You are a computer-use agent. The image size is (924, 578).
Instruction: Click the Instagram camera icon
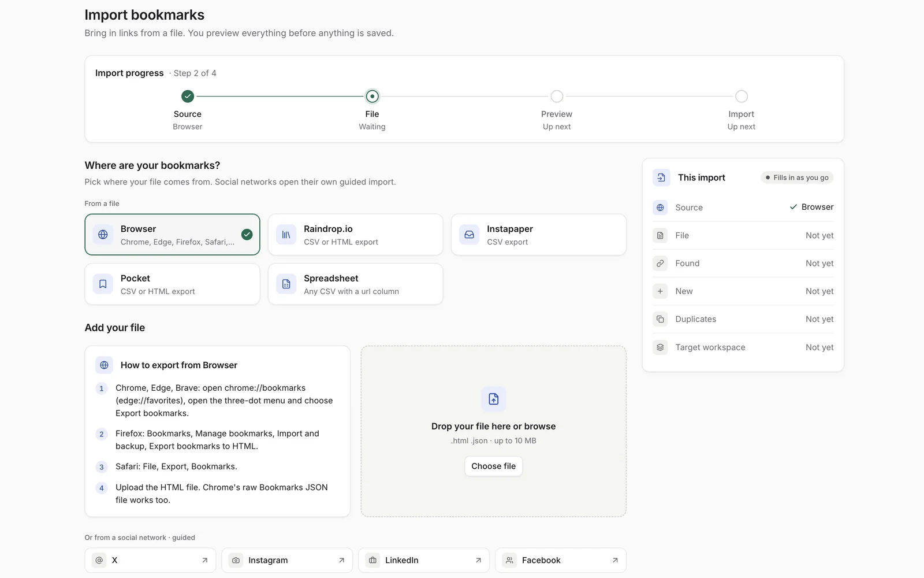[x=236, y=560]
